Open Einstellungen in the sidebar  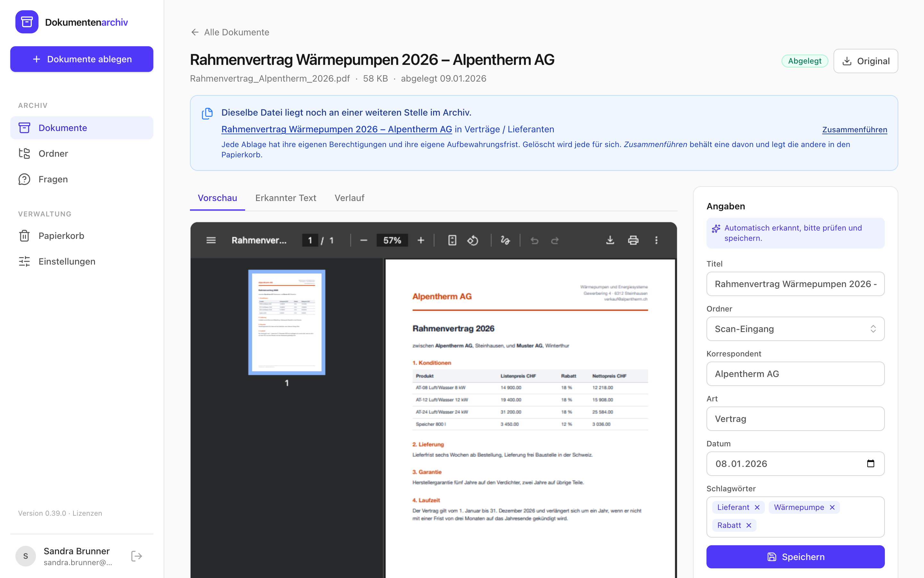tap(82, 261)
